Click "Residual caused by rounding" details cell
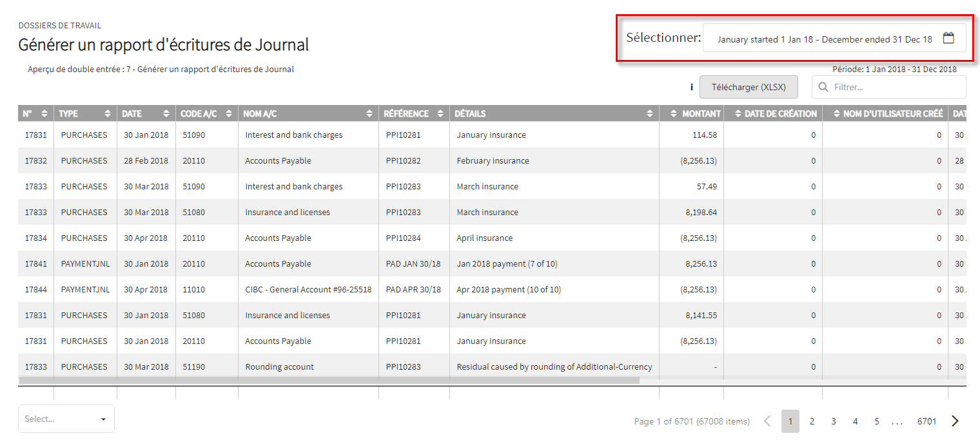Screen dimensions: 980x447 [x=554, y=366]
